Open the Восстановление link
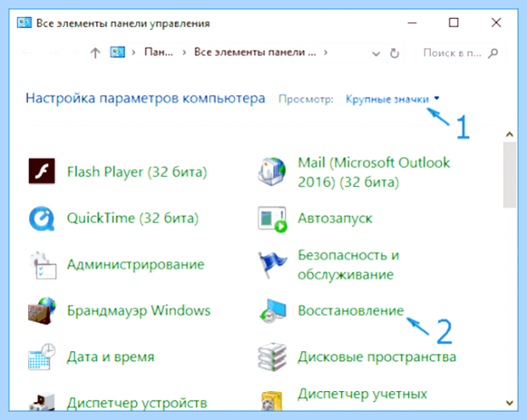The width and height of the screenshot is (527, 420). click(x=350, y=310)
